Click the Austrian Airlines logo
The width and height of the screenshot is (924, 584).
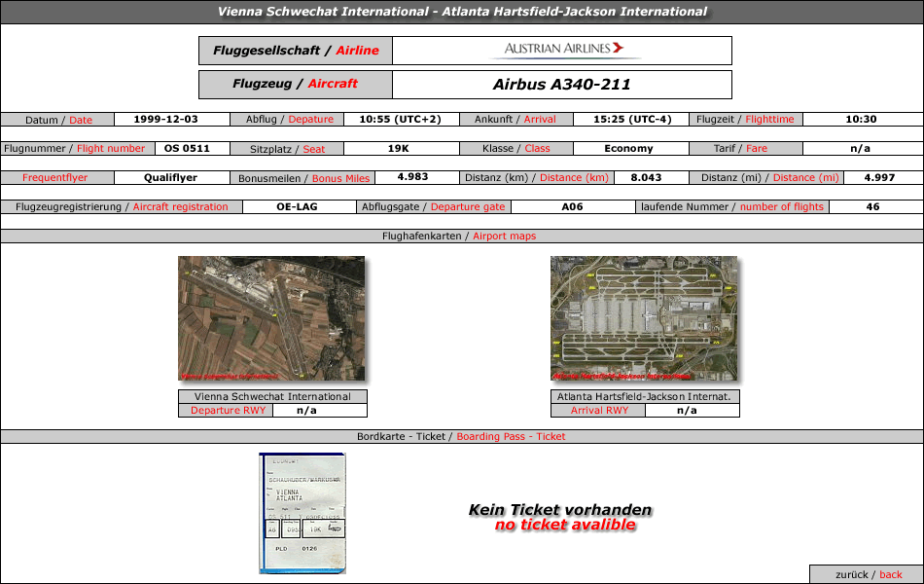(564, 50)
